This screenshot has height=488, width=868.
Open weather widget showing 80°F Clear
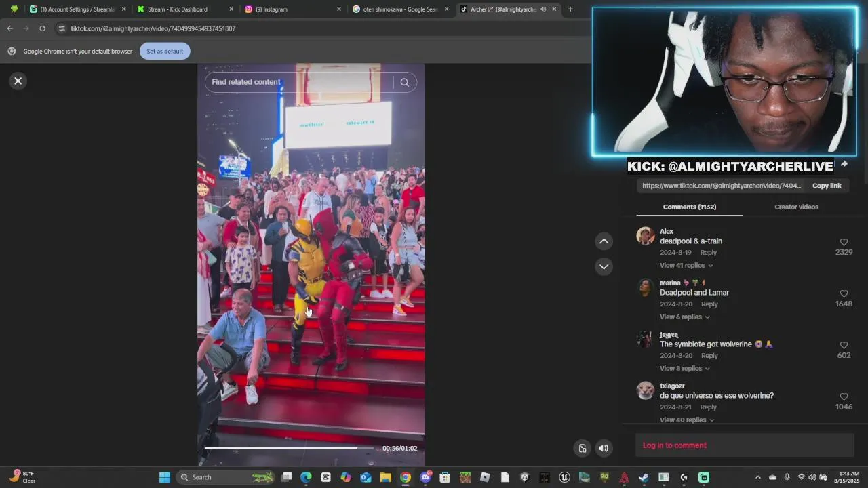[x=22, y=477]
